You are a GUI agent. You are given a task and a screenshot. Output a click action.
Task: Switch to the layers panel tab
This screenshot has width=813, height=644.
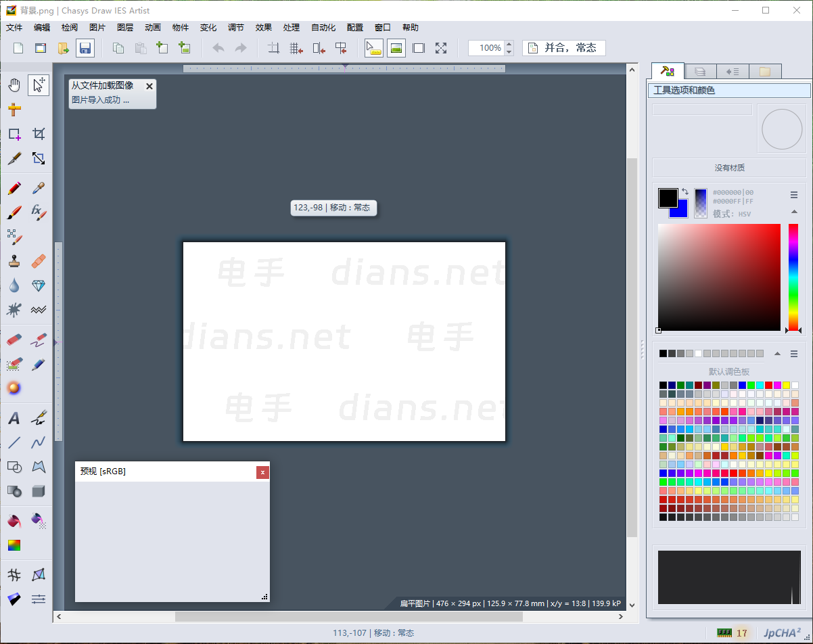(700, 71)
